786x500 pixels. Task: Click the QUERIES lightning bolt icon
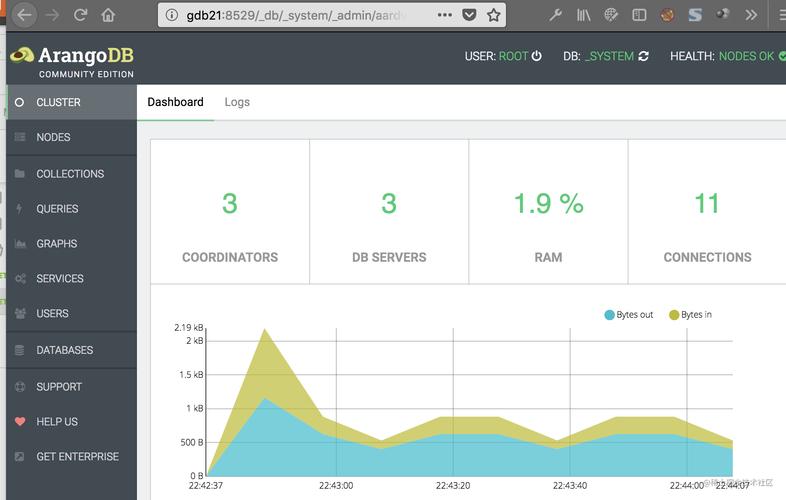click(x=20, y=208)
